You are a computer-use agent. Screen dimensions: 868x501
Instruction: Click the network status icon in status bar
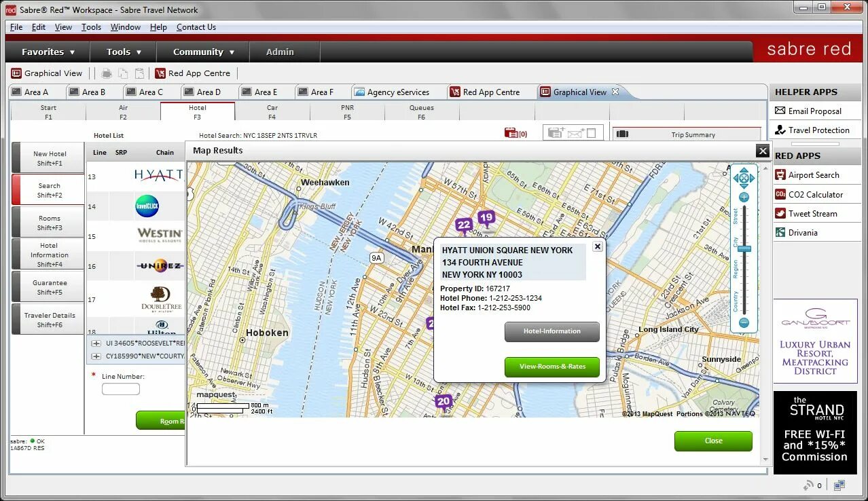(x=809, y=485)
